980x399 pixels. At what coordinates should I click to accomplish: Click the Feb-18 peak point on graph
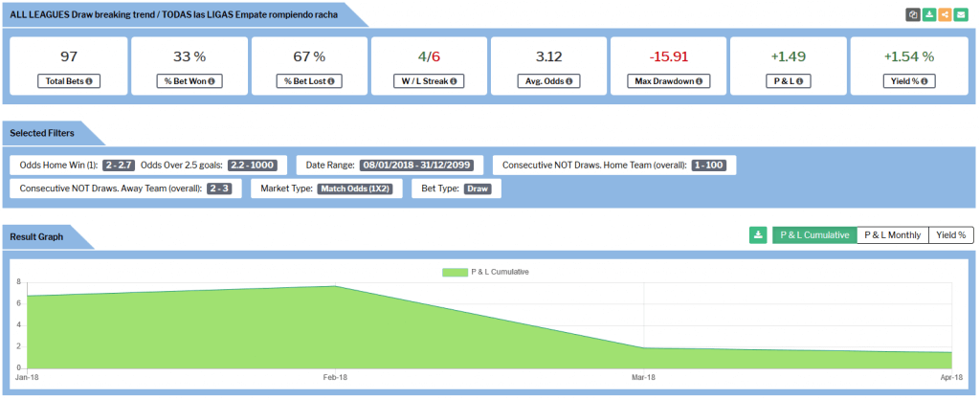336,286
